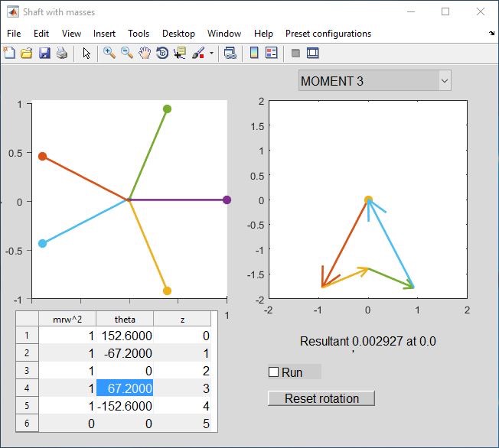Open the Tools menu

(139, 34)
